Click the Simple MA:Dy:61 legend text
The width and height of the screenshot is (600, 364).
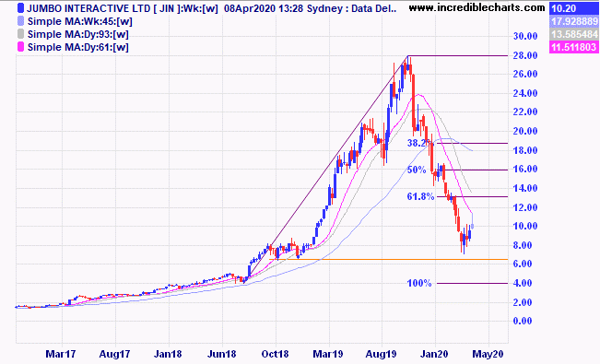click(78, 47)
